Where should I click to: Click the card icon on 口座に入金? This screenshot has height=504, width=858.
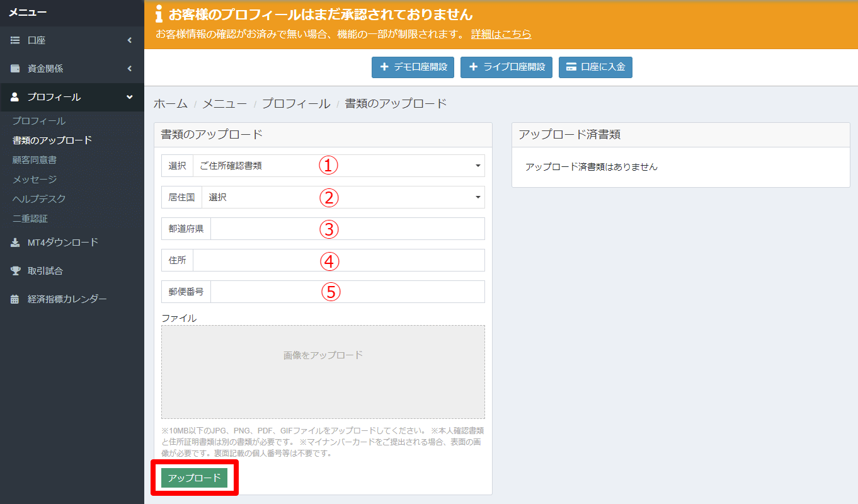571,67
